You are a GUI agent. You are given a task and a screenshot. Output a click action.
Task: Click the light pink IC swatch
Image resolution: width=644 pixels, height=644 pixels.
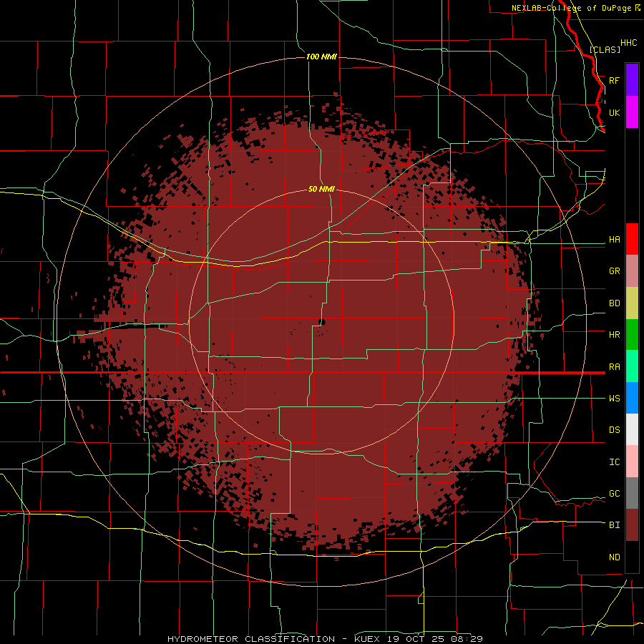point(632,462)
